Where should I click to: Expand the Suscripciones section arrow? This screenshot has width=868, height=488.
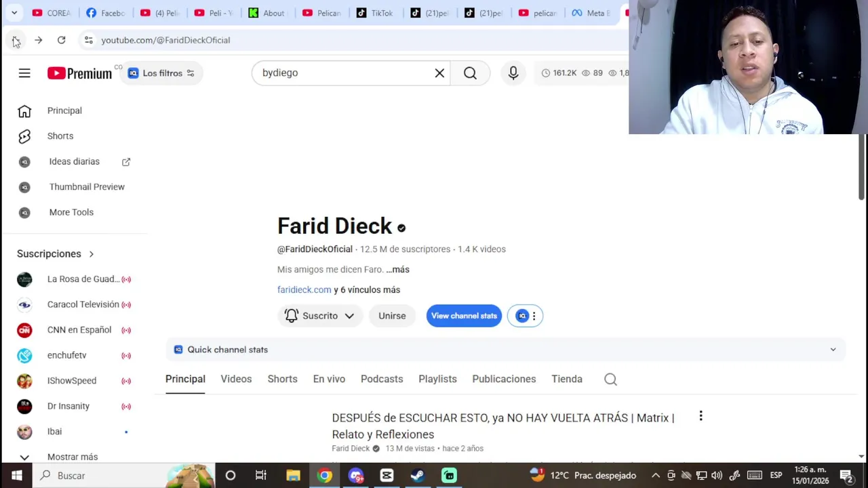coord(91,254)
